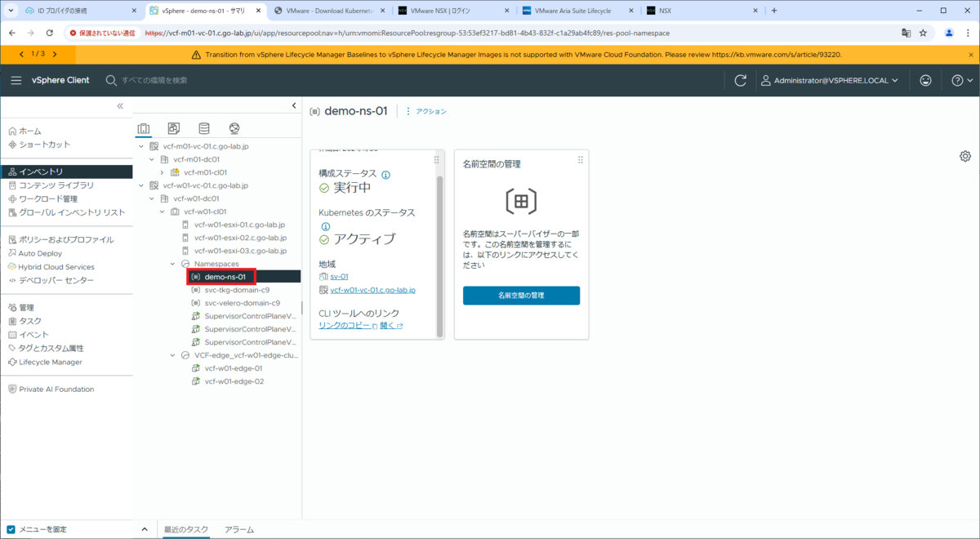Collapse the VCF-edge_vcf-w01-edge-clu resource pool node
This screenshot has width=980, height=539.
[172, 355]
